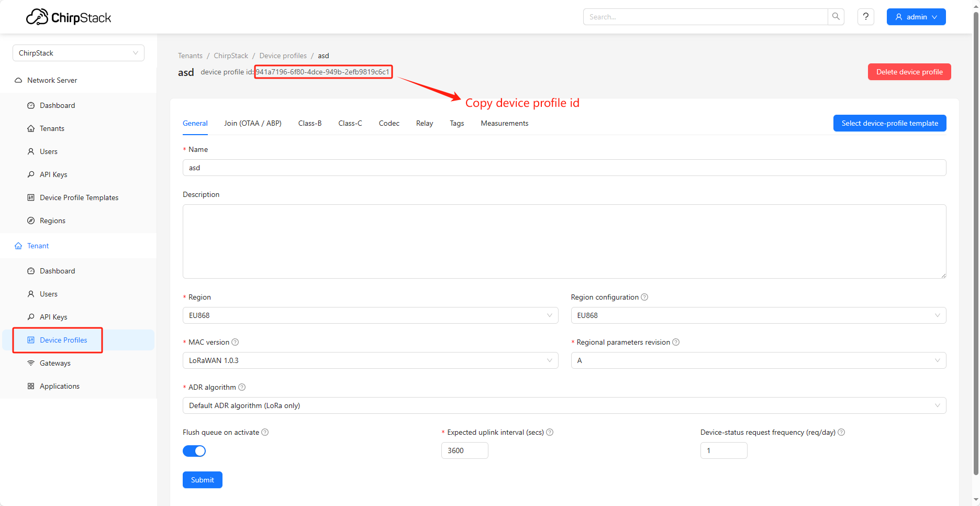Open the ADR algorithm dropdown
The image size is (980, 506).
pos(564,405)
